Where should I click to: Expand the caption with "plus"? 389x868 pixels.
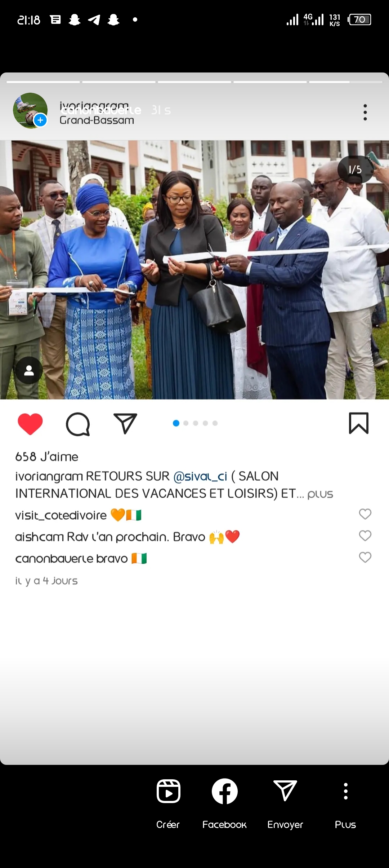coord(320,494)
